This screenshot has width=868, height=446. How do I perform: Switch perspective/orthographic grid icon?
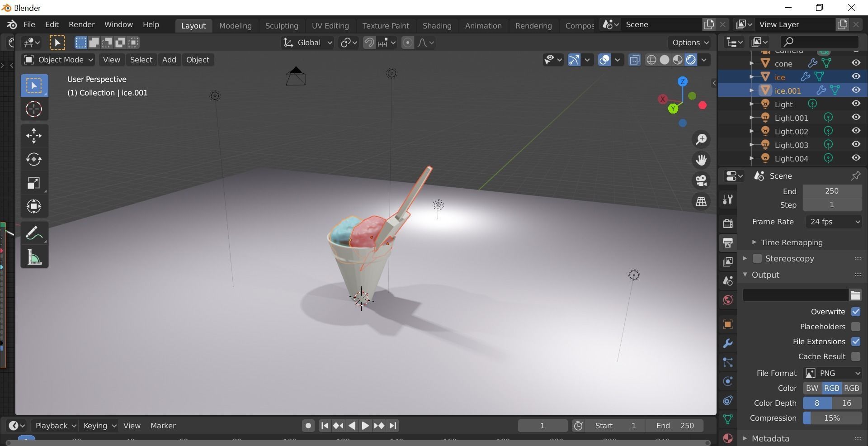pos(701,202)
